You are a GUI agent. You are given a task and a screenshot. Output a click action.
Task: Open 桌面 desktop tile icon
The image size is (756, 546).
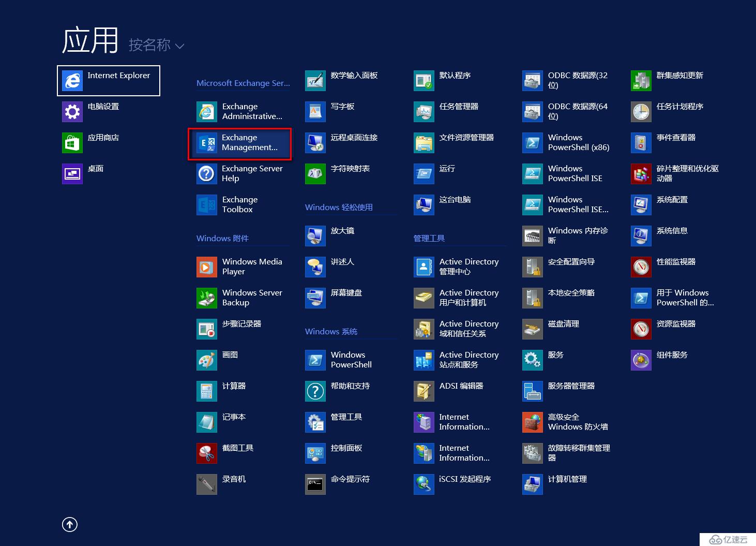pos(72,174)
